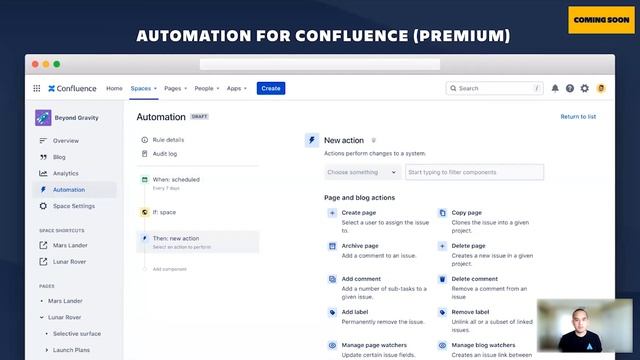Click the browser address bar
This screenshot has width=640, height=360.
coord(320,64)
